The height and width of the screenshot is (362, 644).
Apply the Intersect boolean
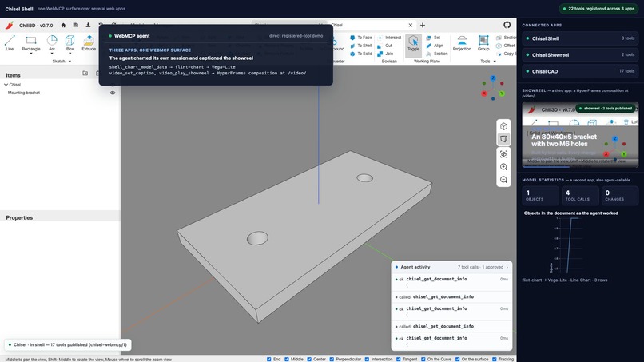[389, 38]
